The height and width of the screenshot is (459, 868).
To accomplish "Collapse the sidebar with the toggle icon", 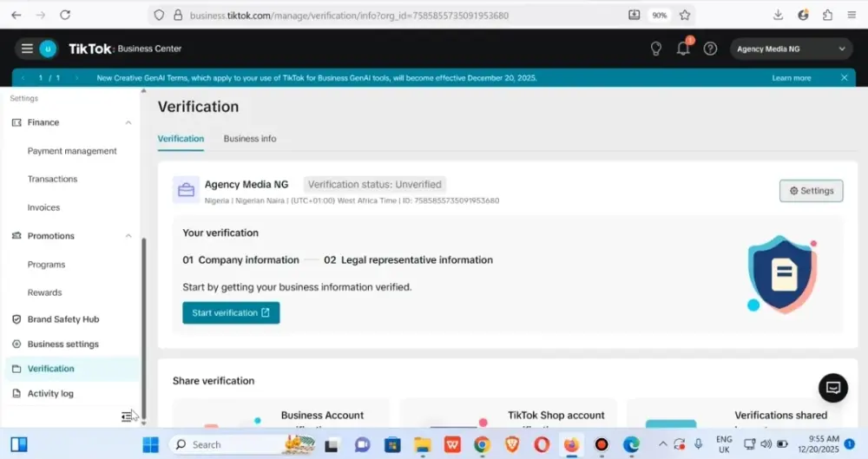I will point(127,416).
